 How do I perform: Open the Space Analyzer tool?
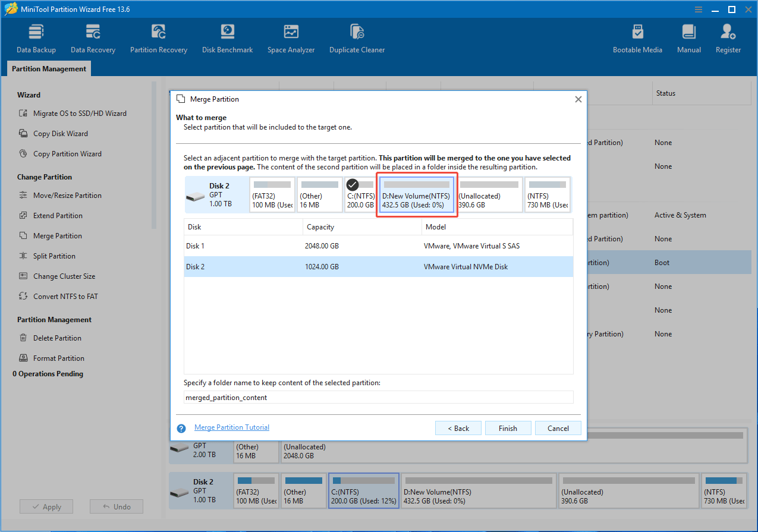click(291, 39)
